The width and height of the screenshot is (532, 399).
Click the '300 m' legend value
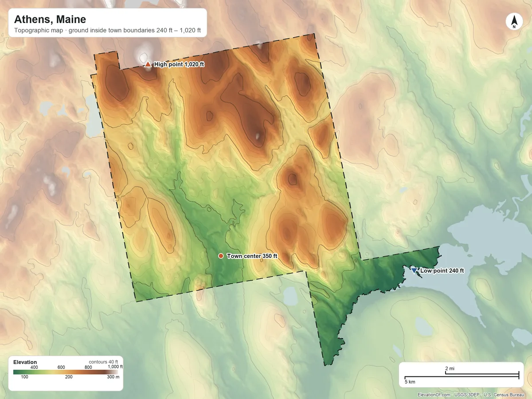112,377
